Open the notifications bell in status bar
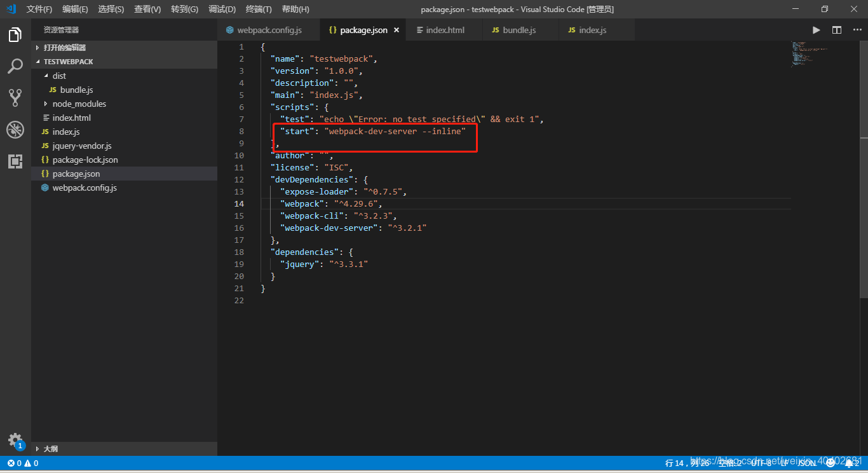Image resolution: width=868 pixels, height=473 pixels. pyautogui.click(x=852, y=463)
